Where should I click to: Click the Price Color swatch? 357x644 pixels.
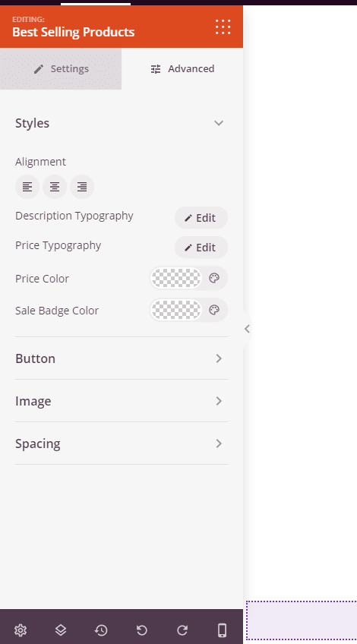(x=175, y=278)
